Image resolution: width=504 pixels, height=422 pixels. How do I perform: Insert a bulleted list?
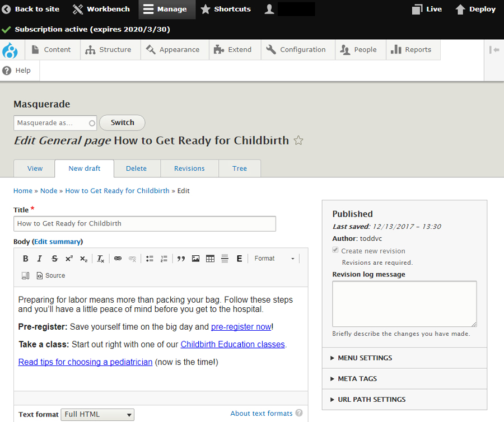[x=150, y=259]
